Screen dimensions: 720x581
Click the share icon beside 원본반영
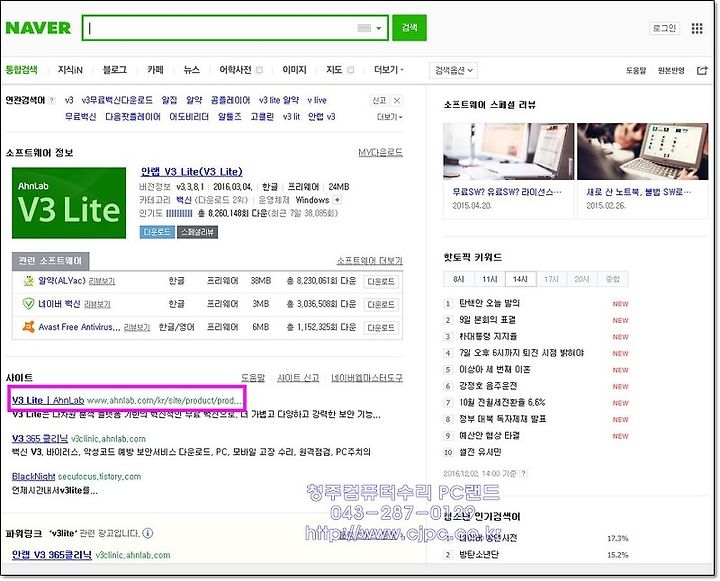[702, 70]
